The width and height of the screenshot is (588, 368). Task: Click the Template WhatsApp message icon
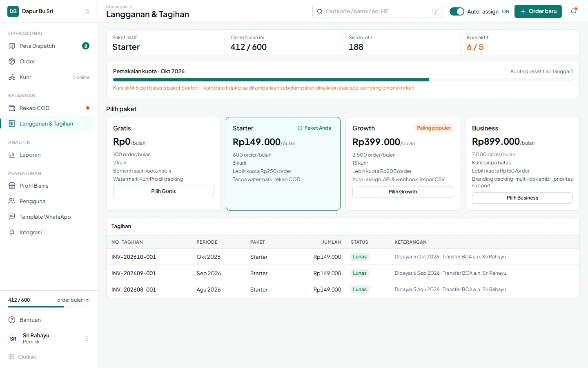click(12, 217)
